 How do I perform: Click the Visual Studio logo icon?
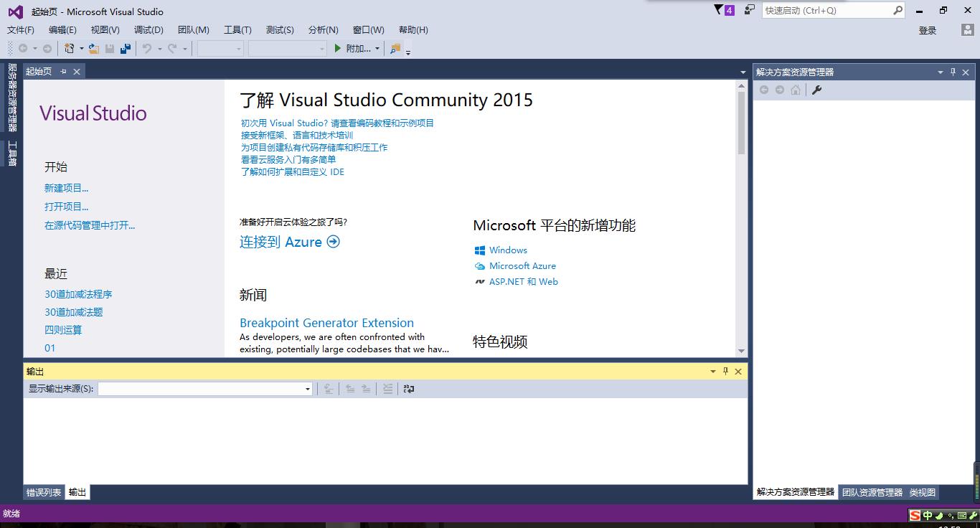pyautogui.click(x=15, y=11)
